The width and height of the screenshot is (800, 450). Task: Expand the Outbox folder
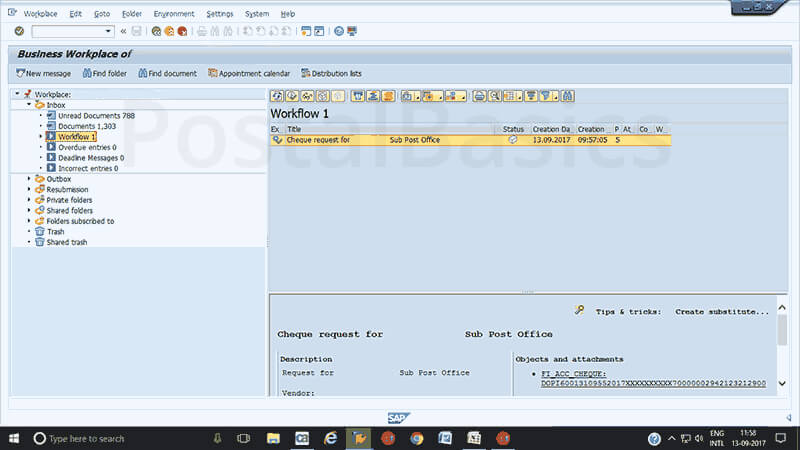(x=29, y=179)
